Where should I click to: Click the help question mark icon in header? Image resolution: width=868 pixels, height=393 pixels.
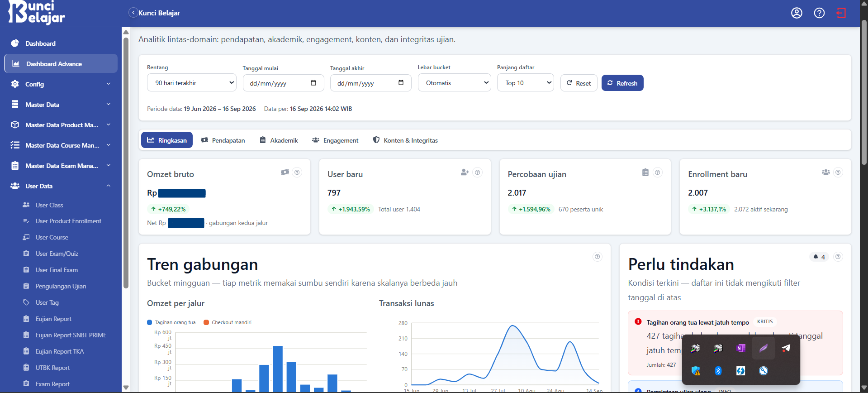pyautogui.click(x=819, y=13)
